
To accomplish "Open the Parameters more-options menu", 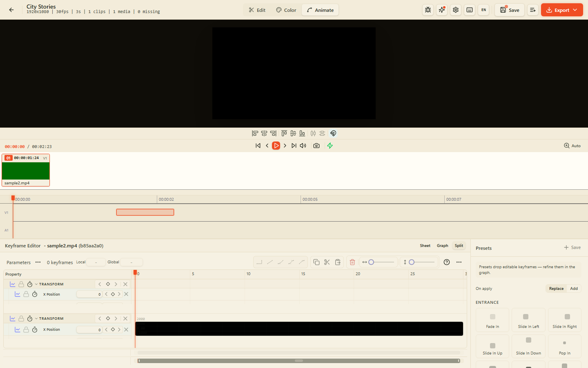I will coord(38,262).
